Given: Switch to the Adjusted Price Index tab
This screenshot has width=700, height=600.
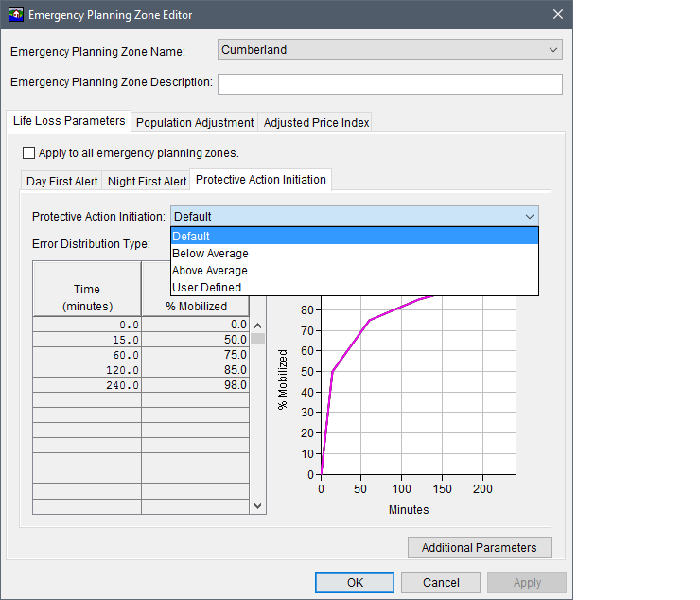Looking at the screenshot, I should pyautogui.click(x=316, y=123).
